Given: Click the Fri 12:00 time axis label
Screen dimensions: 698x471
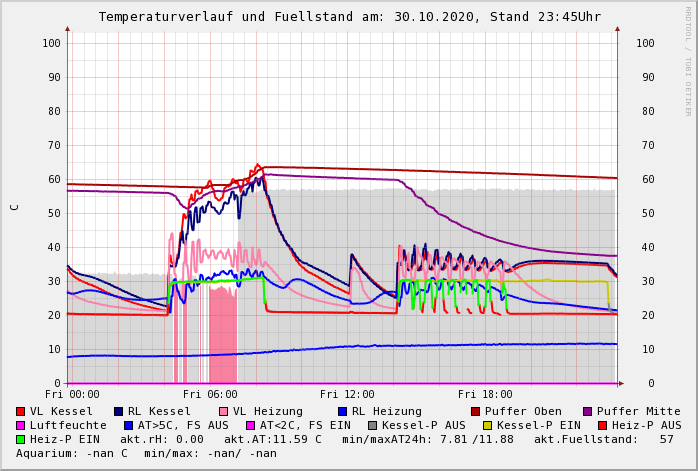Looking at the screenshot, I should [347, 394].
